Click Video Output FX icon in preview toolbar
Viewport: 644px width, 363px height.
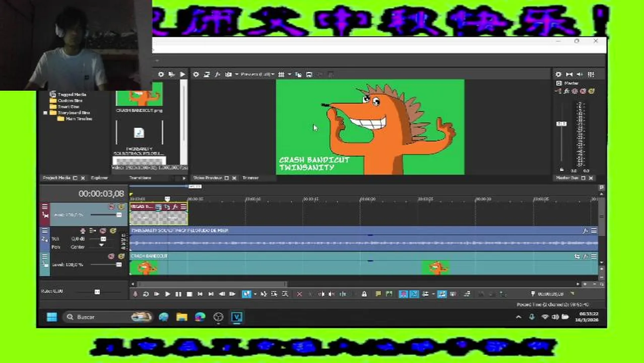click(218, 74)
